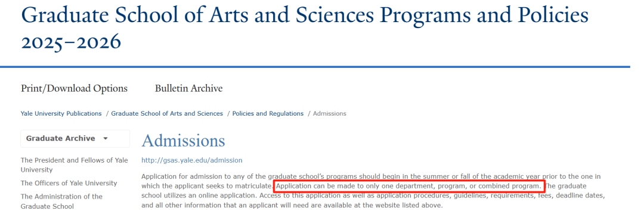The width and height of the screenshot is (644, 217).
Task: Click the Graduate School Programs and Policies title
Action: (305, 15)
